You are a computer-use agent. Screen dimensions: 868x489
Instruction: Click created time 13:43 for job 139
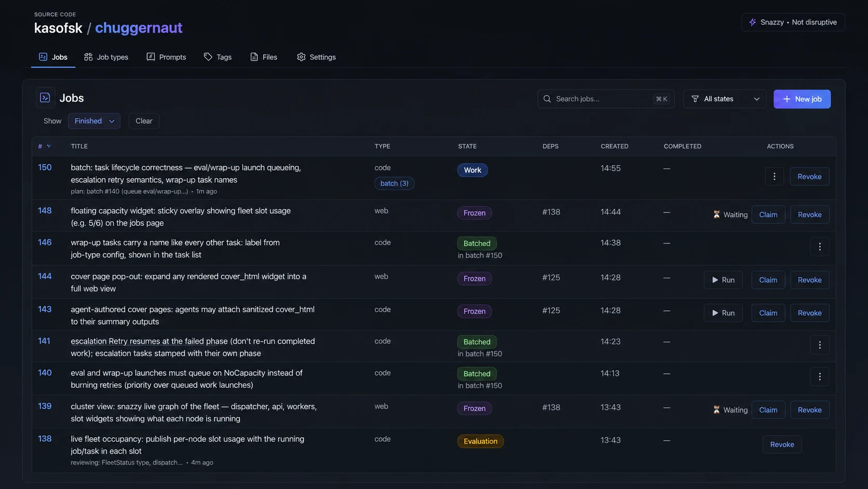pos(611,407)
